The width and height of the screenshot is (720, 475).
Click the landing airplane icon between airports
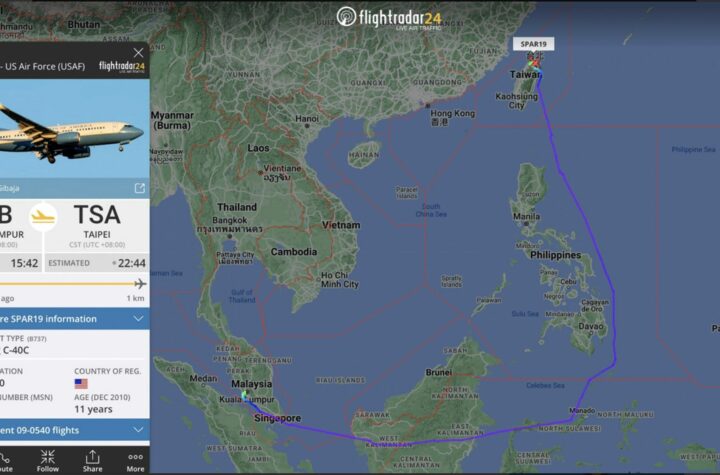(x=43, y=216)
